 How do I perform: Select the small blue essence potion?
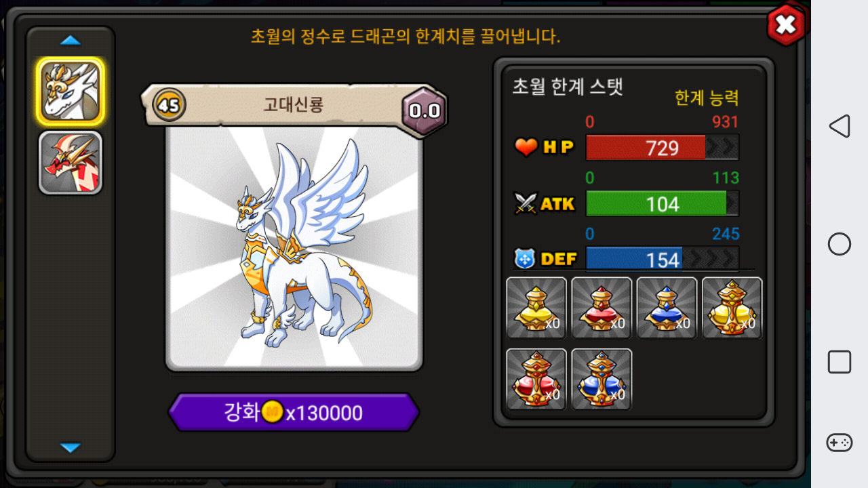point(667,308)
